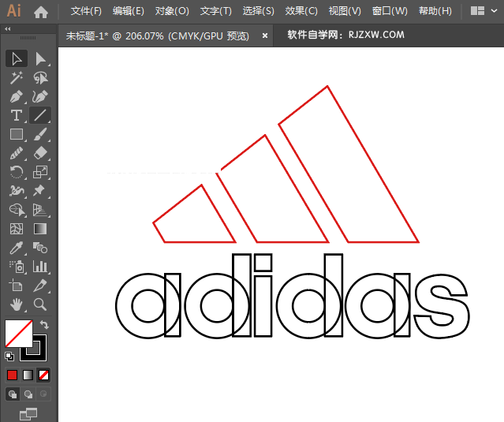Open the arrange documents layout icon
The image size is (504, 422).
tap(477, 11)
